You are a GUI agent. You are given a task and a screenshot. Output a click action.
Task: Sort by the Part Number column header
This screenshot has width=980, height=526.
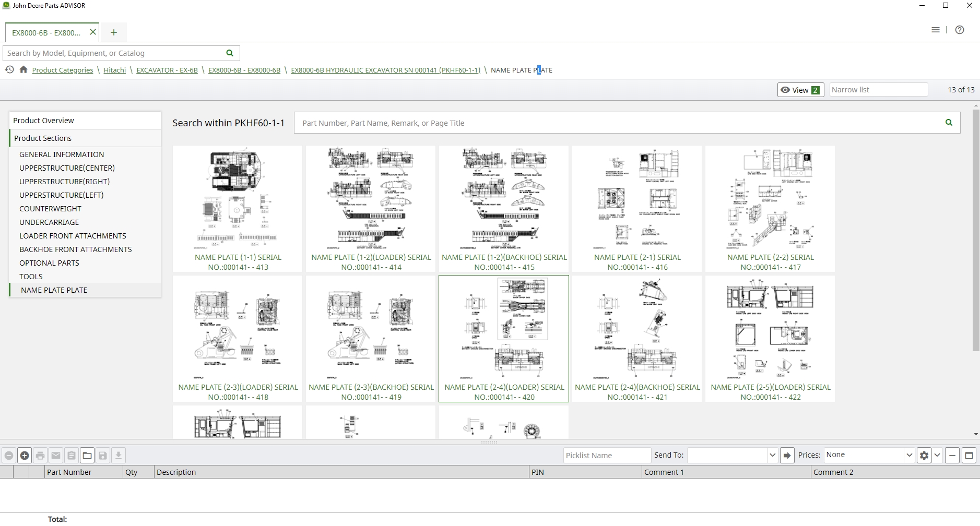(84, 472)
